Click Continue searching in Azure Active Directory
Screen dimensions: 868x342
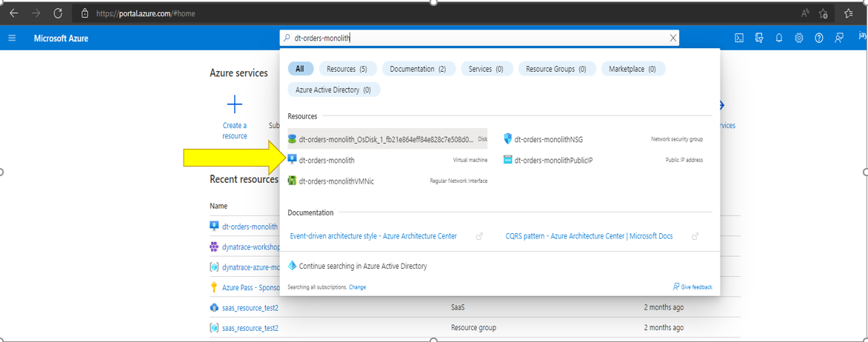point(362,266)
